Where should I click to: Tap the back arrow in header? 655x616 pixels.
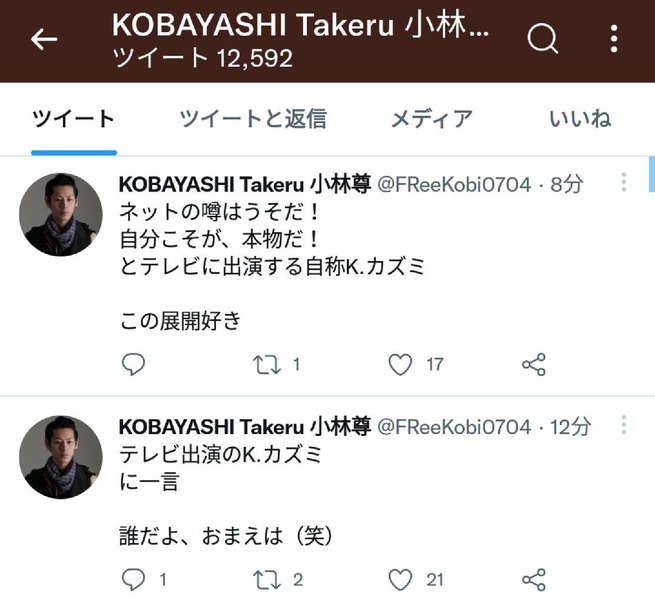point(44,40)
